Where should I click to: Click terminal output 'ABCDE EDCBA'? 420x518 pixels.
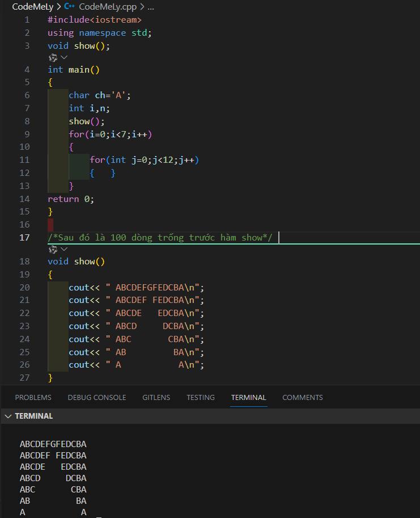click(53, 467)
